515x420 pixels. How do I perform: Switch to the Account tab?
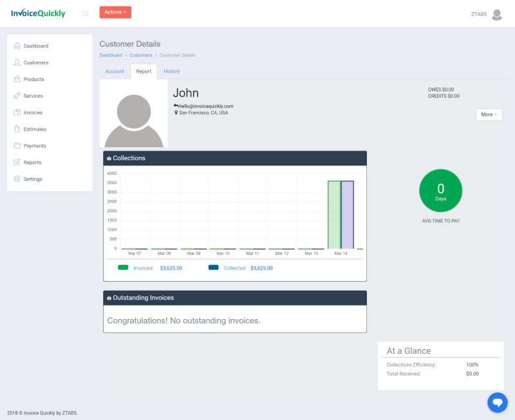click(115, 71)
